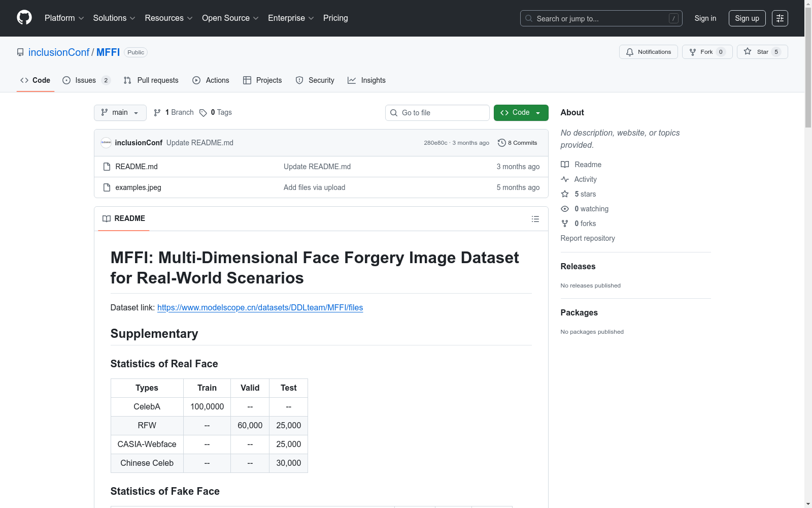Viewport: 812px width, 508px height.
Task: Open the README outline icon
Action: pyautogui.click(x=535, y=219)
